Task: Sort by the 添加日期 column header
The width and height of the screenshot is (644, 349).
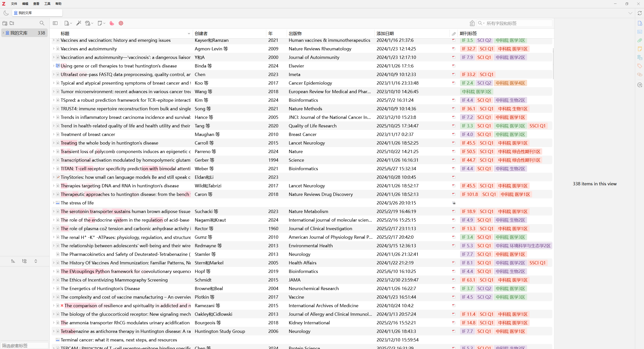Action: (385, 33)
